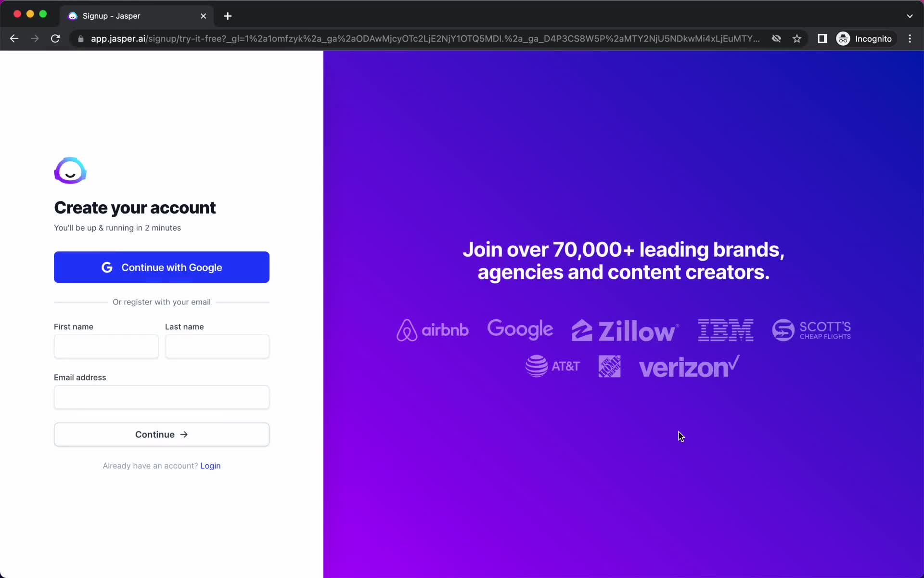The height and width of the screenshot is (578, 924).
Task: Click the Login link
Action: [210, 465]
